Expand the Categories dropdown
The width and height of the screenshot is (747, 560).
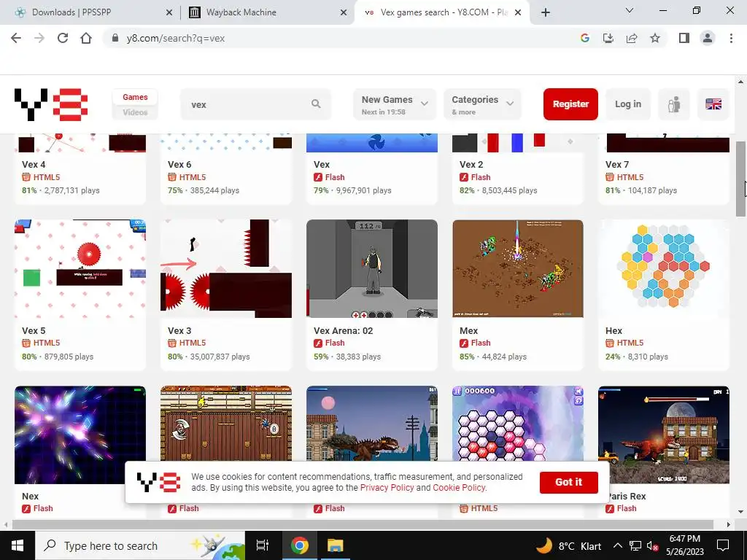click(x=483, y=104)
